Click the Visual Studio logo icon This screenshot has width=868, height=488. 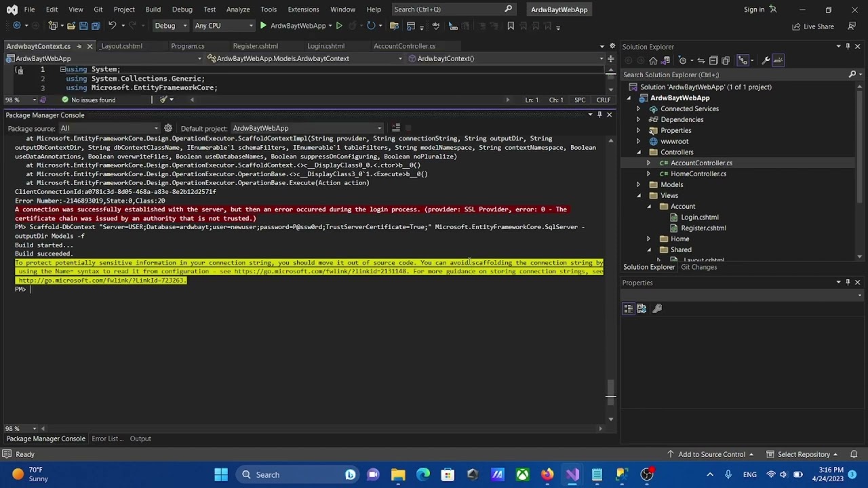pyautogui.click(x=12, y=9)
